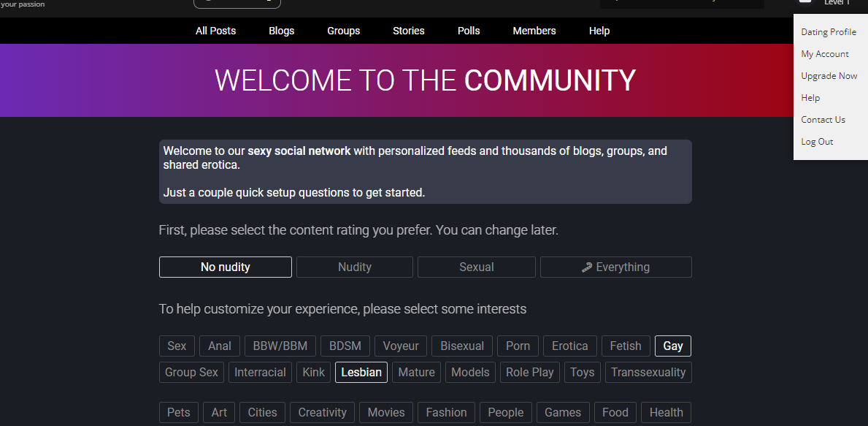The image size is (868, 426).
Task: Go to the Blogs section
Action: 281,31
